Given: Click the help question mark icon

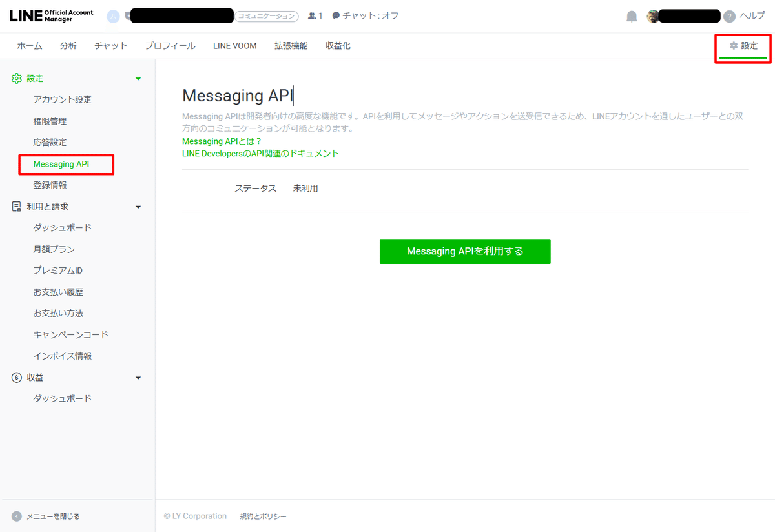Looking at the screenshot, I should coord(730,17).
